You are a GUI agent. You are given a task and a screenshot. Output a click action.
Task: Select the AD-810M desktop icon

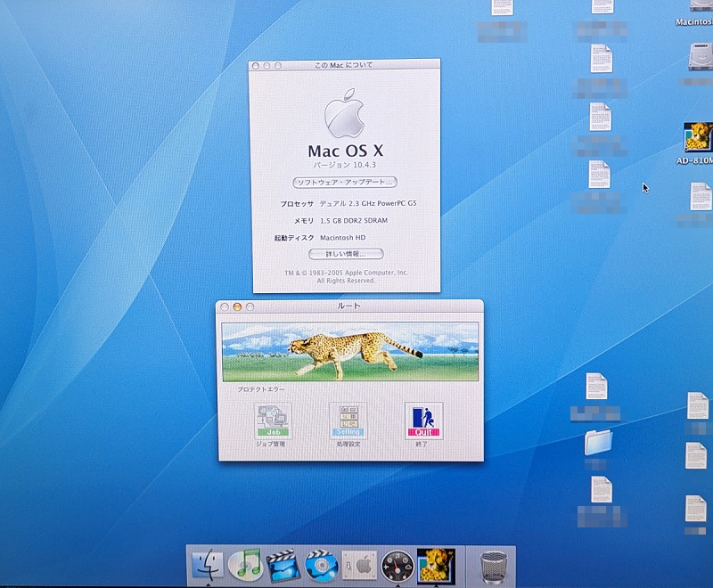pyautogui.click(x=698, y=137)
